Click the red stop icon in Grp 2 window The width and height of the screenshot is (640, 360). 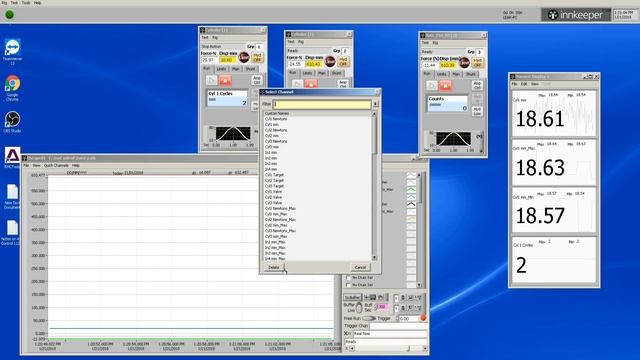pyautogui.click(x=311, y=84)
